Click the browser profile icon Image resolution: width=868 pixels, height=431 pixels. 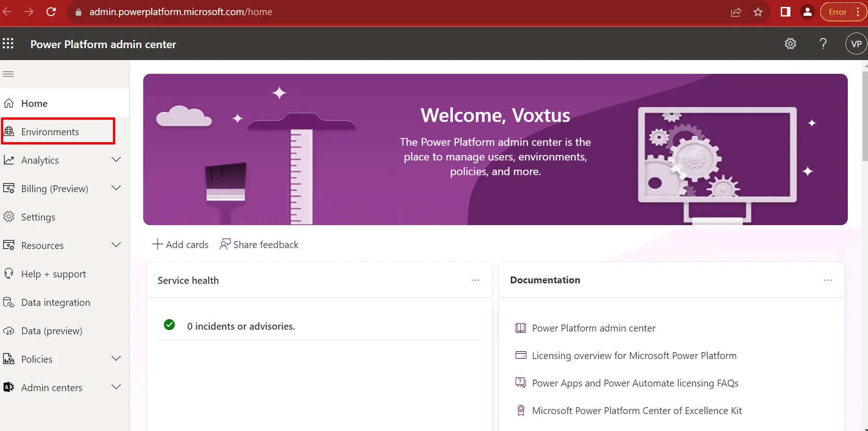click(807, 12)
